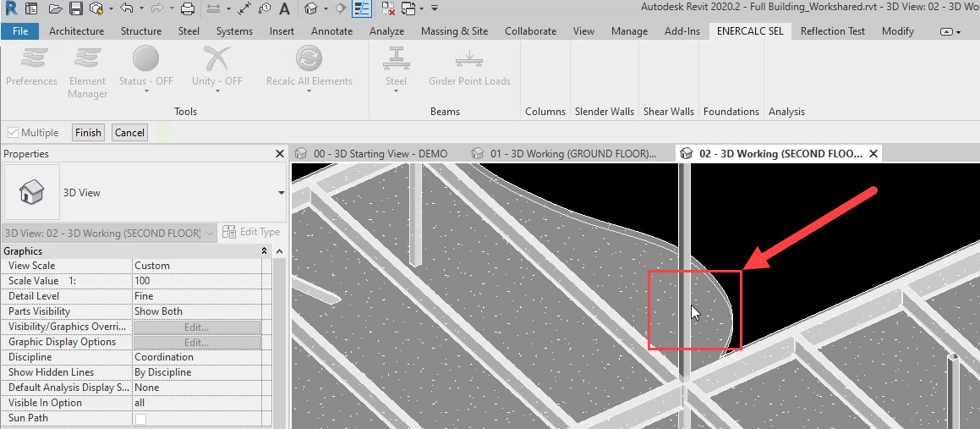Screen dimensions: 980x429
Task: Switch to the Annotate ribbon tab
Action: pyautogui.click(x=331, y=30)
